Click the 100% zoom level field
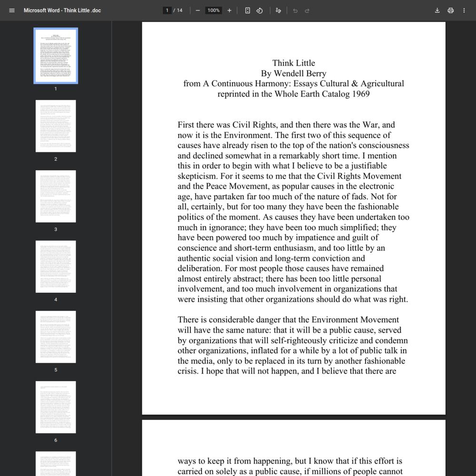 point(214,10)
